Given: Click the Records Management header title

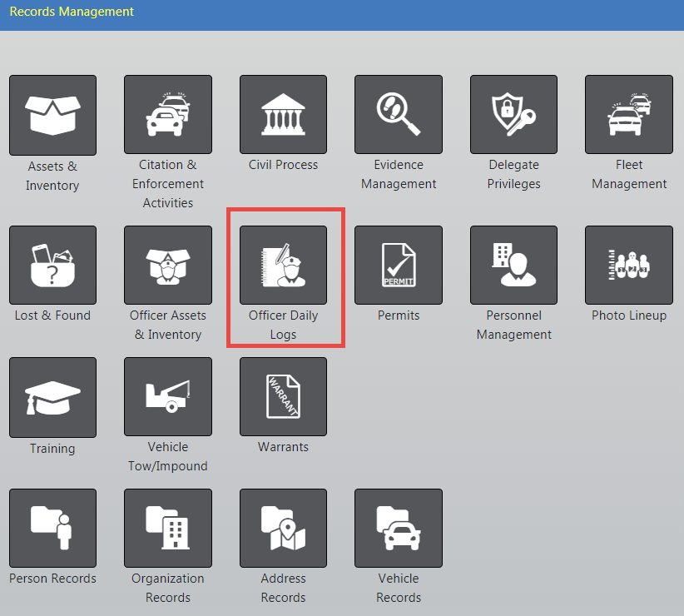Looking at the screenshot, I should coord(72,12).
